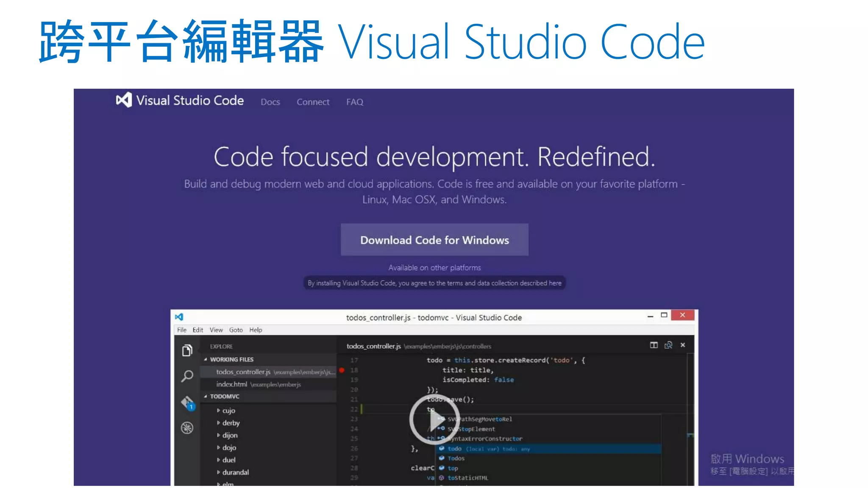Screen dimensions: 868x488
Task: Collapse the WORKING FILES section
Action: click(206, 359)
